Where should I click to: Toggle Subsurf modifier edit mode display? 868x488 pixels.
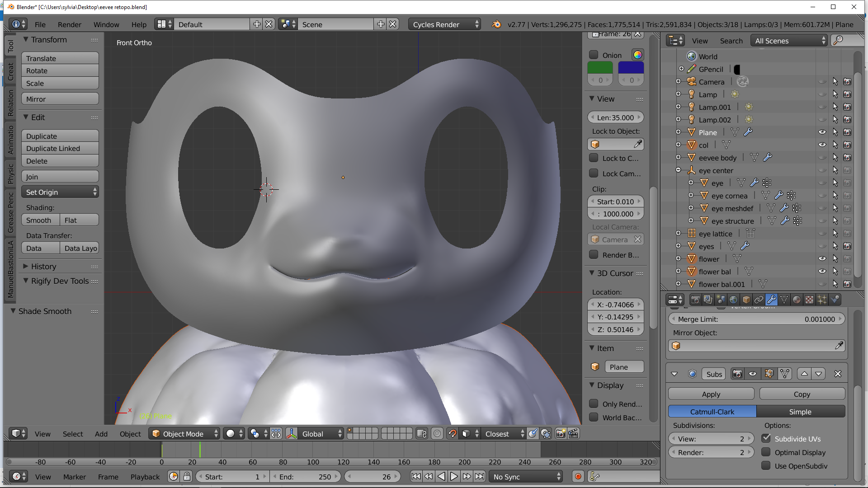(x=769, y=374)
